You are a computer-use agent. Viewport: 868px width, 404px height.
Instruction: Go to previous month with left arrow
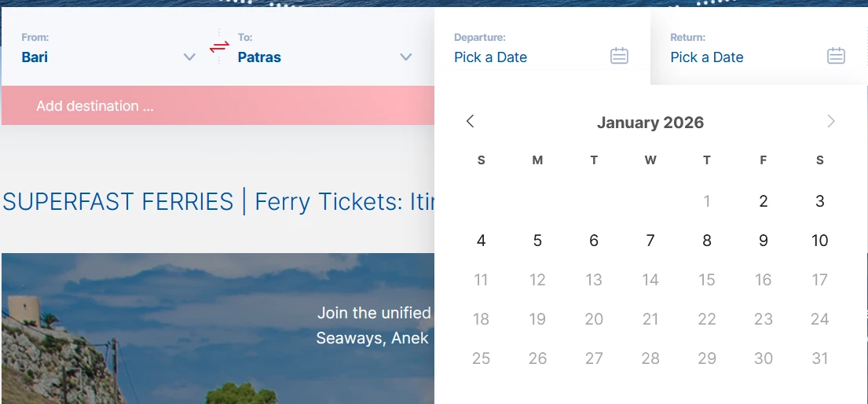pyautogui.click(x=471, y=121)
